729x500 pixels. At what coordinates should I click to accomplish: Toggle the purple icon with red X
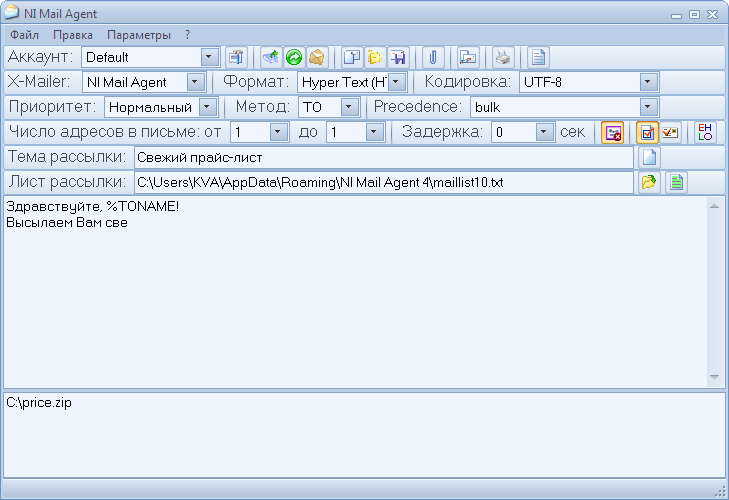click(x=612, y=133)
